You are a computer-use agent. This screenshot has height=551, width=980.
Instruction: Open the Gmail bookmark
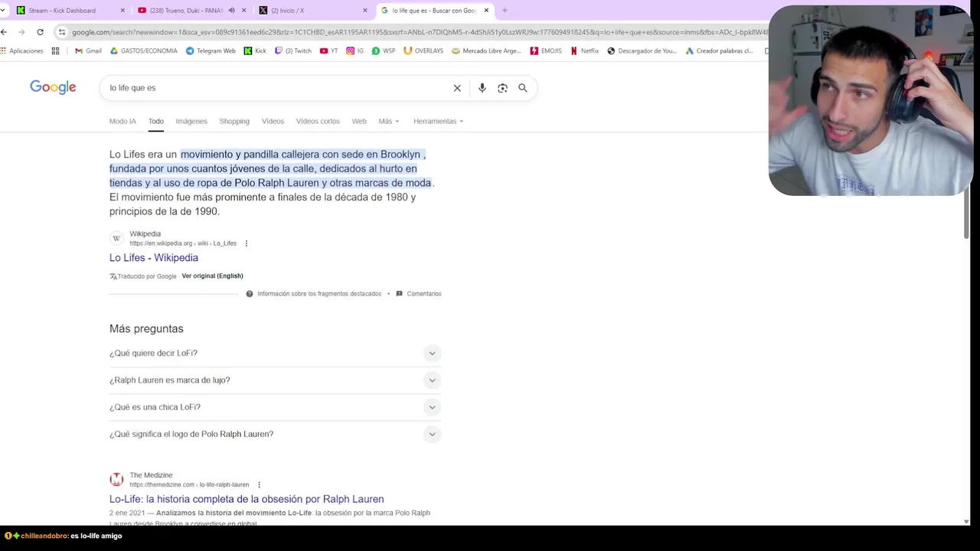88,51
